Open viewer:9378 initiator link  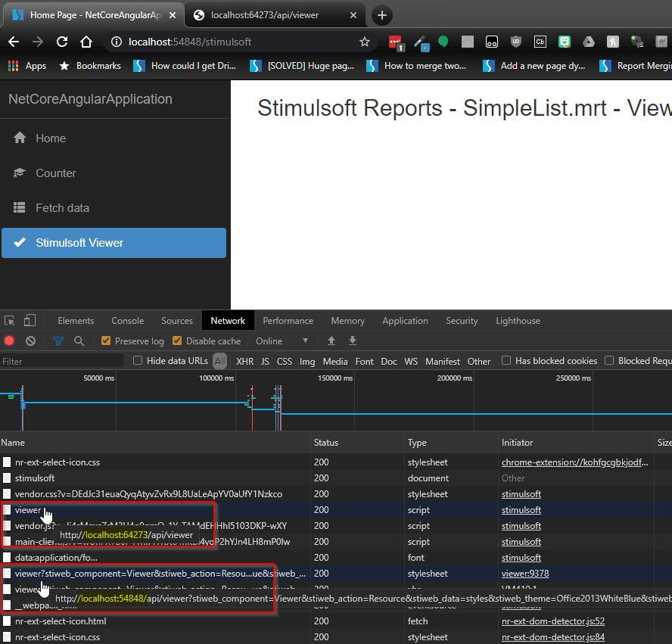525,574
